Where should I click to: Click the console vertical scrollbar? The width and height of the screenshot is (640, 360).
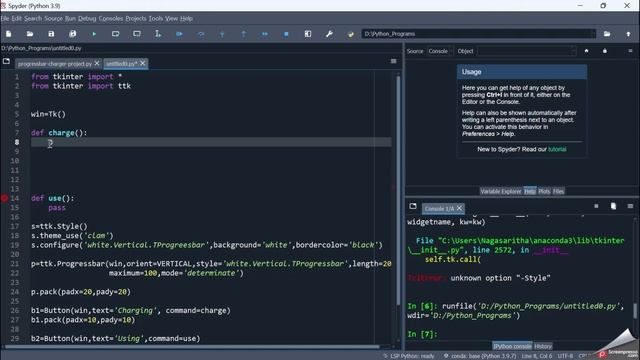click(x=635, y=311)
